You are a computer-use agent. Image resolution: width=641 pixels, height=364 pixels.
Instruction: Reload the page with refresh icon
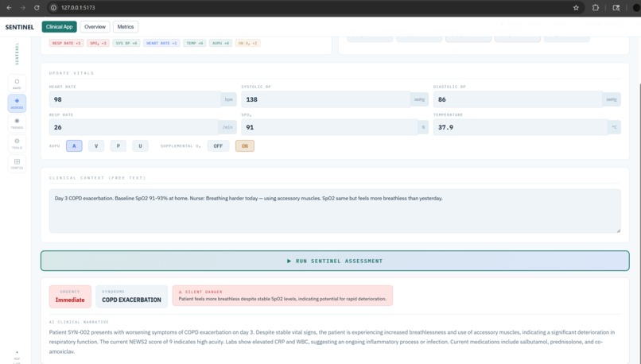pos(37,8)
